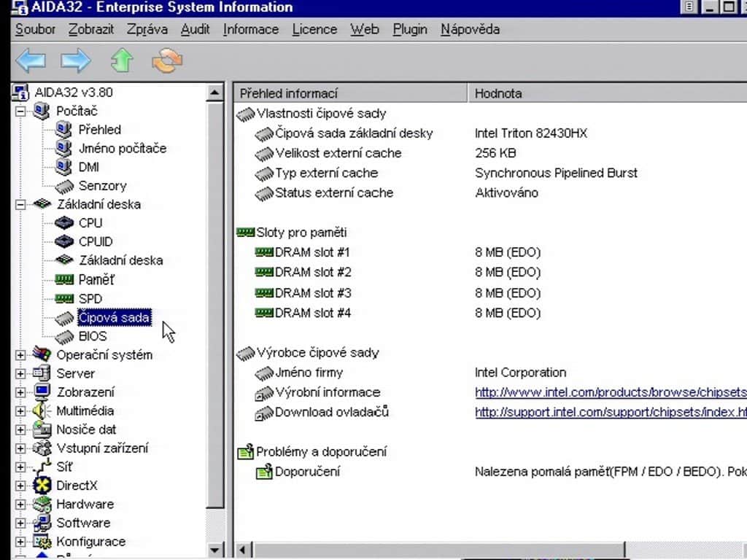
Task: Click the Přehled informací column header
Action: click(350, 93)
